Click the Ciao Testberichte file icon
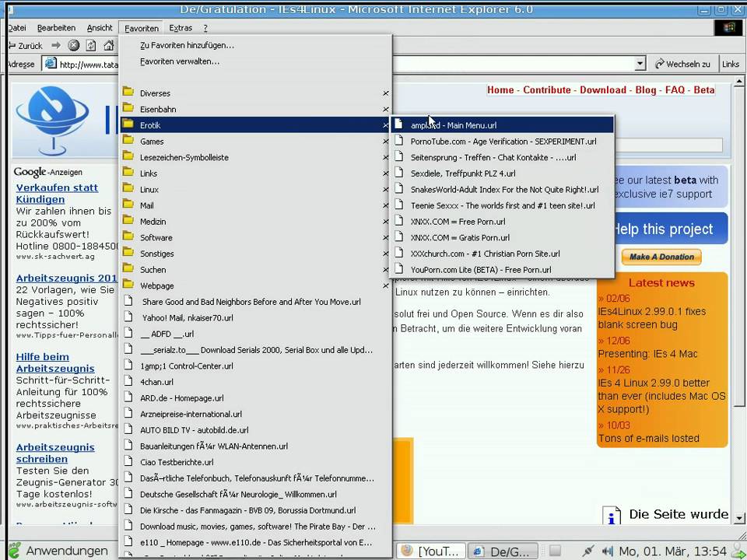Screen dimensions: 747x560 coord(128,461)
